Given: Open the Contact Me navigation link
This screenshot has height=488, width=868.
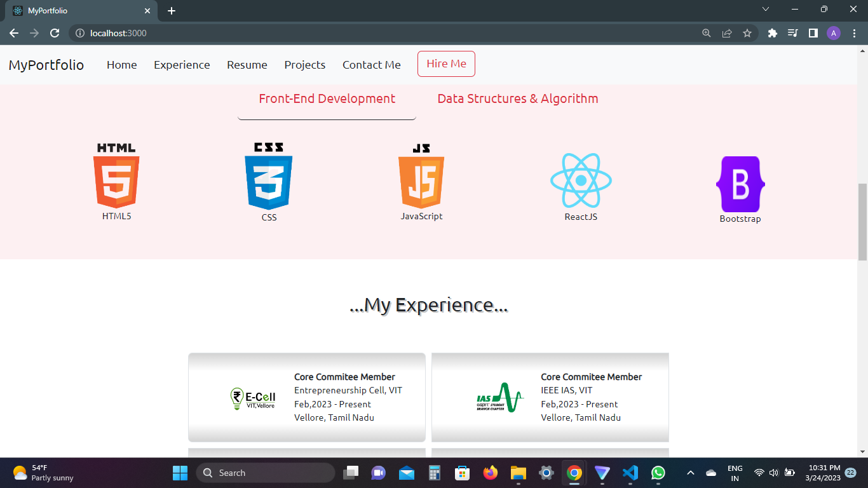Looking at the screenshot, I should click(371, 64).
